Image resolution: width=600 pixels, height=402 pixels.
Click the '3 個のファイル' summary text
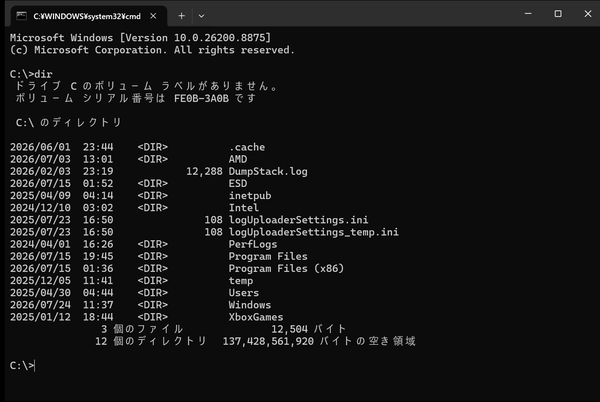pyautogui.click(x=142, y=329)
